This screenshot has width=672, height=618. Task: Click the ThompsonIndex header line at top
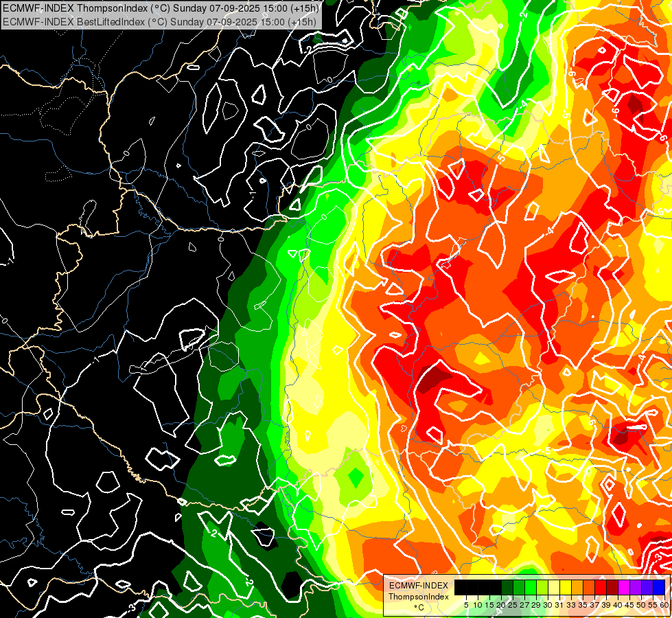pyautogui.click(x=161, y=8)
